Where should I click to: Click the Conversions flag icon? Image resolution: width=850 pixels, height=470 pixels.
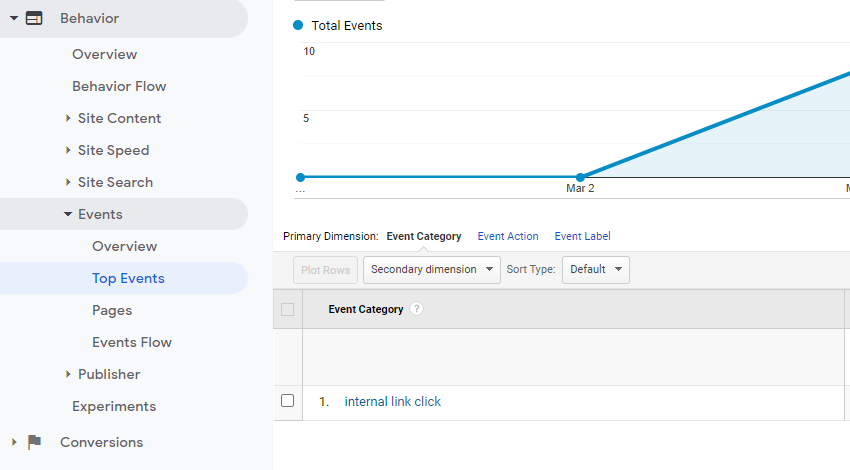[x=34, y=442]
